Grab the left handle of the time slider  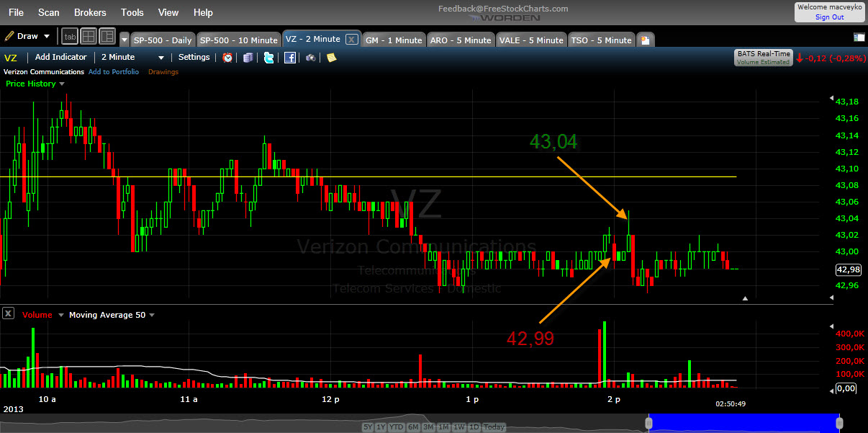pyautogui.click(x=649, y=422)
